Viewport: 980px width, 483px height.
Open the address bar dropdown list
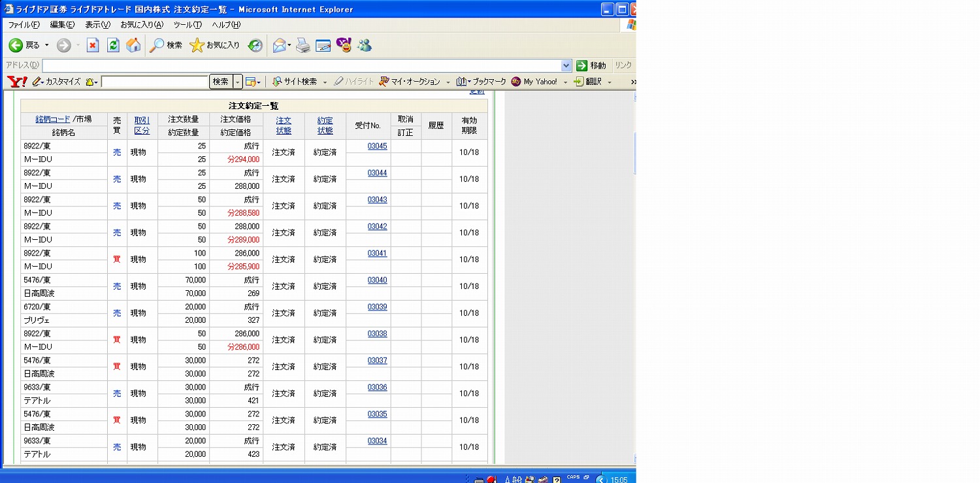click(x=566, y=65)
